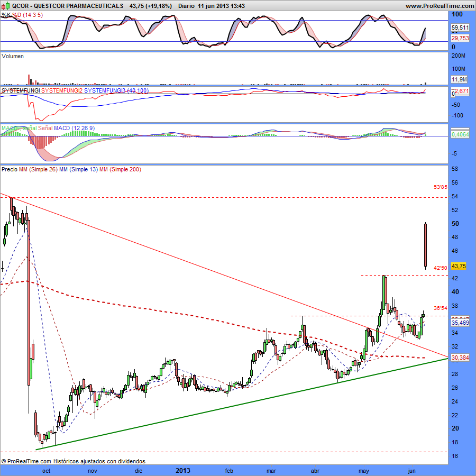This screenshot has height=476, width=476.
Task: Click the 36'54 resistance level label
Action: tap(440, 308)
